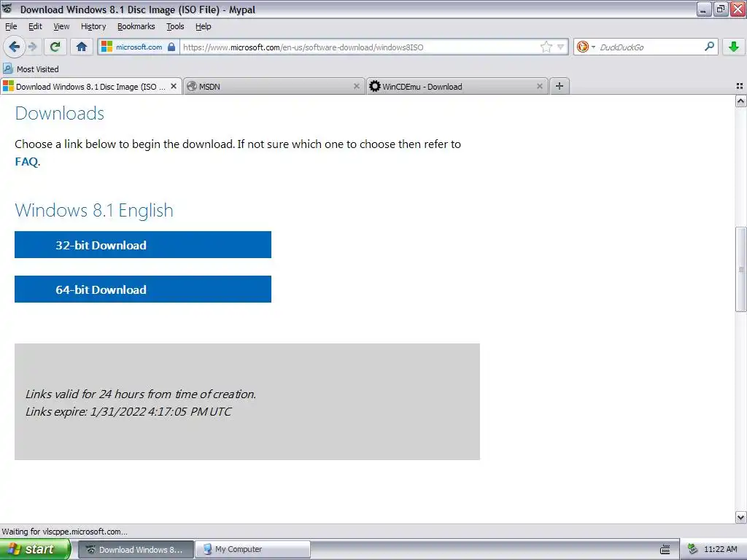
Task: Click the Links expire date text
Action: 128,411
